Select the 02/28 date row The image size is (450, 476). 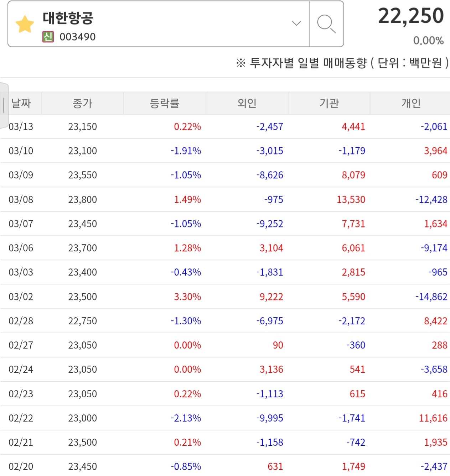[x=225, y=321]
